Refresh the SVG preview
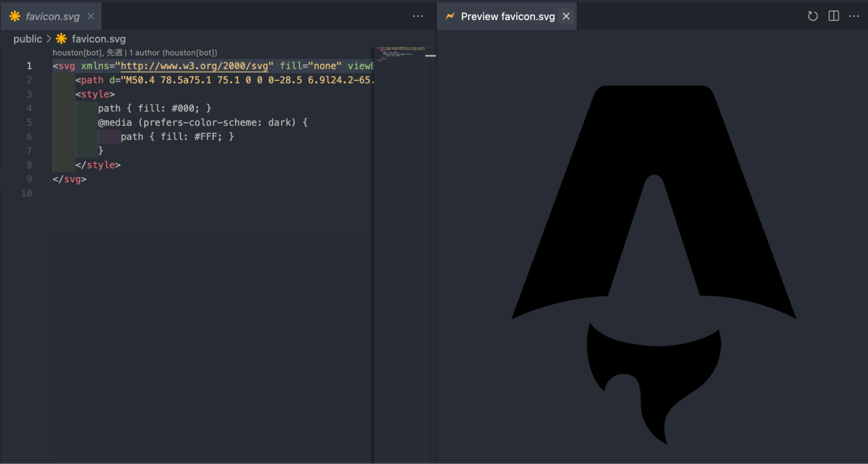 [x=812, y=16]
